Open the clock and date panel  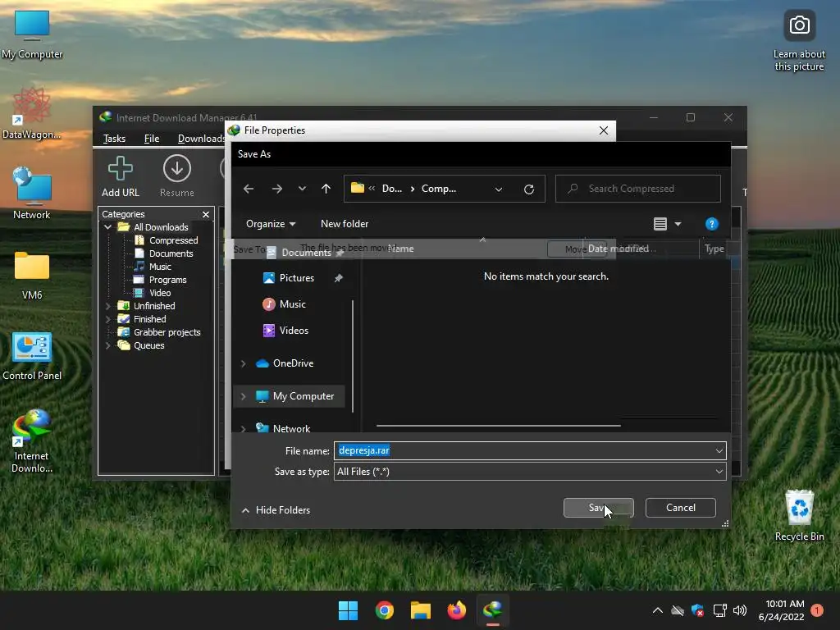(x=781, y=610)
